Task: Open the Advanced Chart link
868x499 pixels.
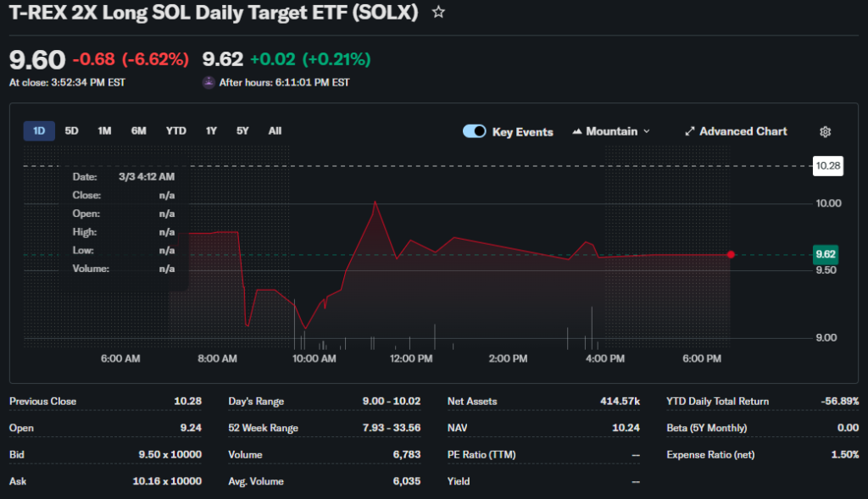Action: [743, 131]
